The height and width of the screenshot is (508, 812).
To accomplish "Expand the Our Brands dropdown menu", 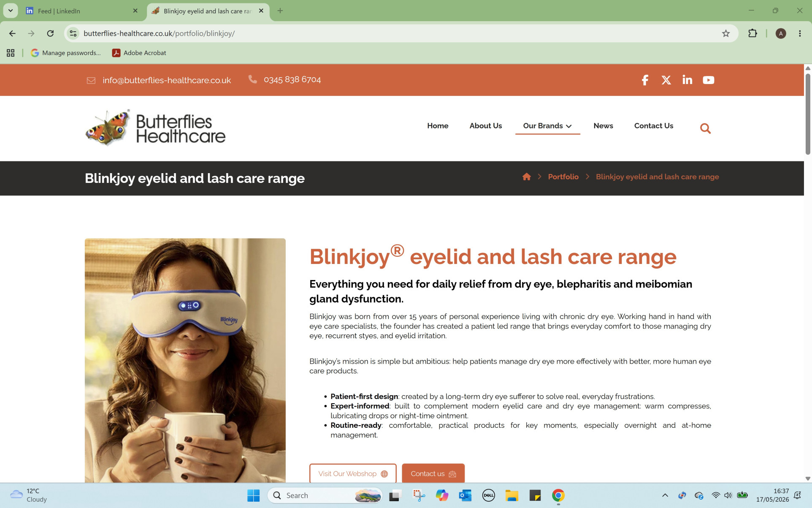I will click(547, 126).
